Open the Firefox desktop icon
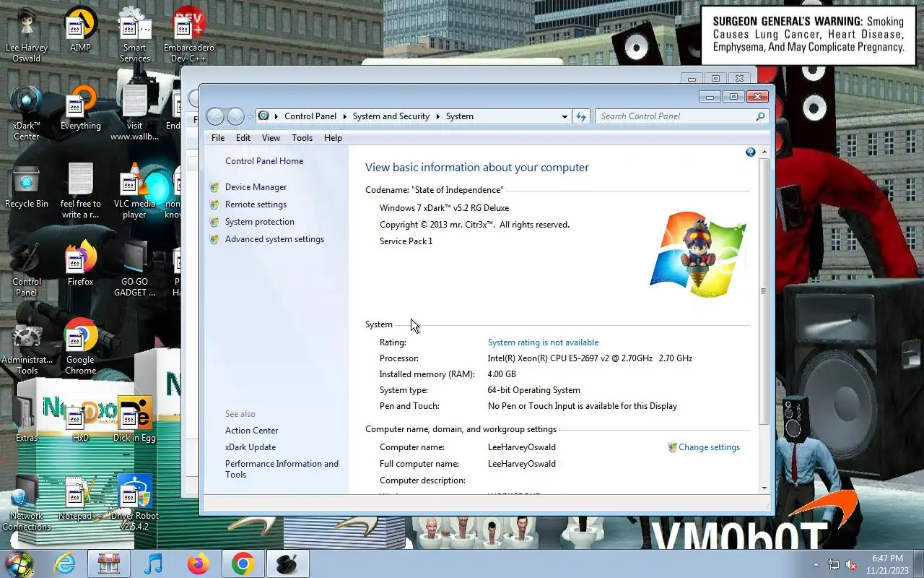Image resolution: width=924 pixels, height=578 pixels. [x=80, y=264]
